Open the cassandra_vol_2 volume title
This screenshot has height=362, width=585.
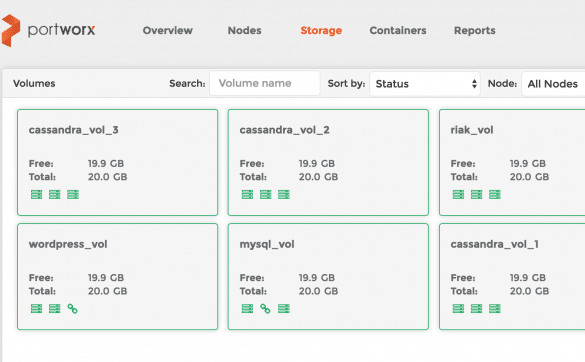click(x=284, y=130)
